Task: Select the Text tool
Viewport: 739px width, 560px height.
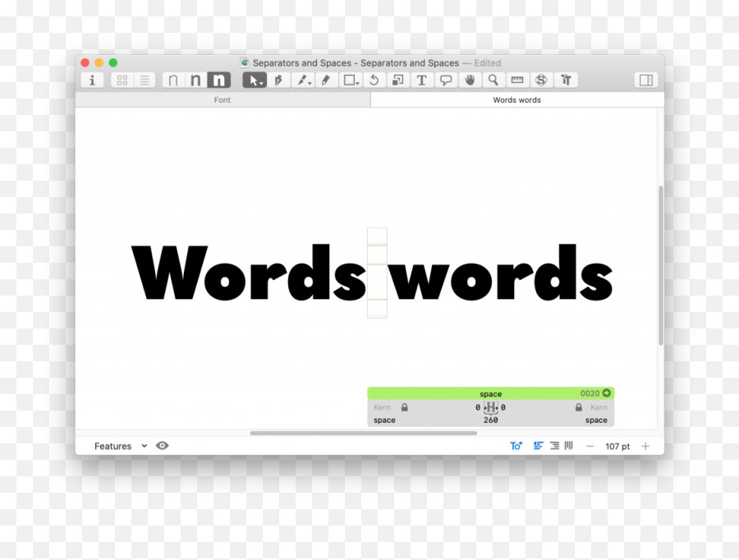Action: tap(422, 80)
